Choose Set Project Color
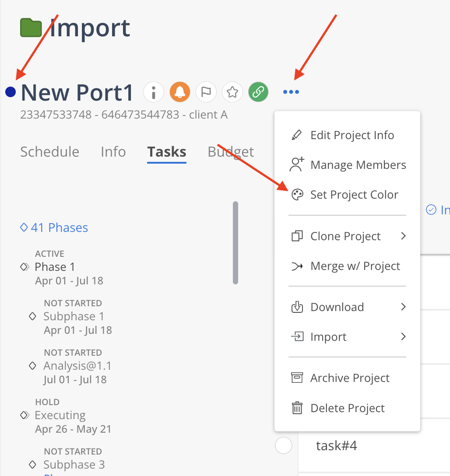 point(354,195)
